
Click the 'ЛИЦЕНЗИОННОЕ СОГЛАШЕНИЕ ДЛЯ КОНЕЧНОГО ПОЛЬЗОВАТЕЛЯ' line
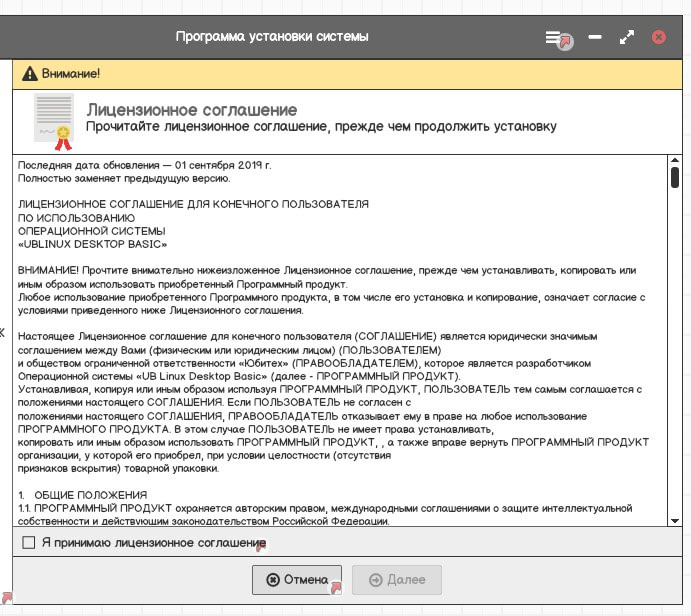tap(193, 204)
